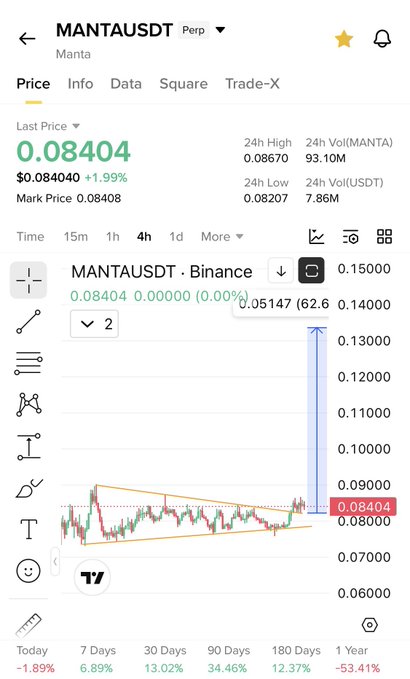
Task: Click the large last price 0.08404
Action: pyautogui.click(x=73, y=151)
